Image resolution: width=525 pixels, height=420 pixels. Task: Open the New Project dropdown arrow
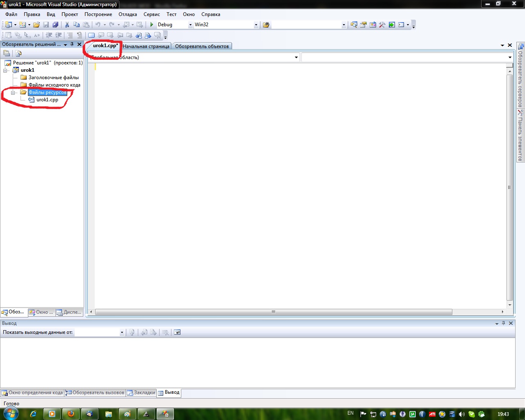(x=15, y=25)
